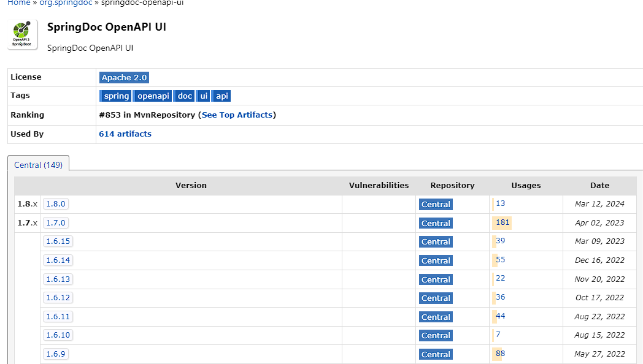643x364 pixels.
Task: Open the 39 usages link
Action: click(x=500, y=241)
